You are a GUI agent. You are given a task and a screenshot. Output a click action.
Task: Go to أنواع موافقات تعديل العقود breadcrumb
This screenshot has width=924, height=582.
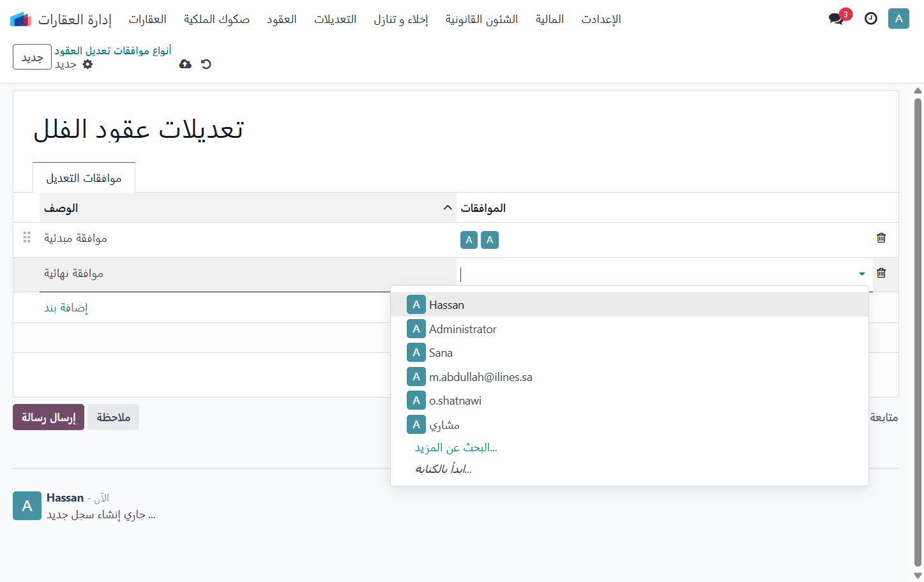click(113, 50)
